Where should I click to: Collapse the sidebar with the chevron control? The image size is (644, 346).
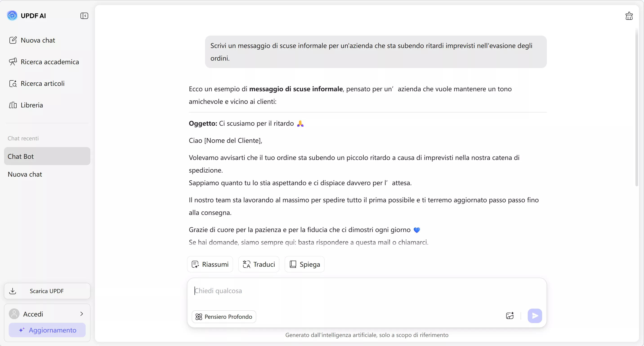coord(84,16)
